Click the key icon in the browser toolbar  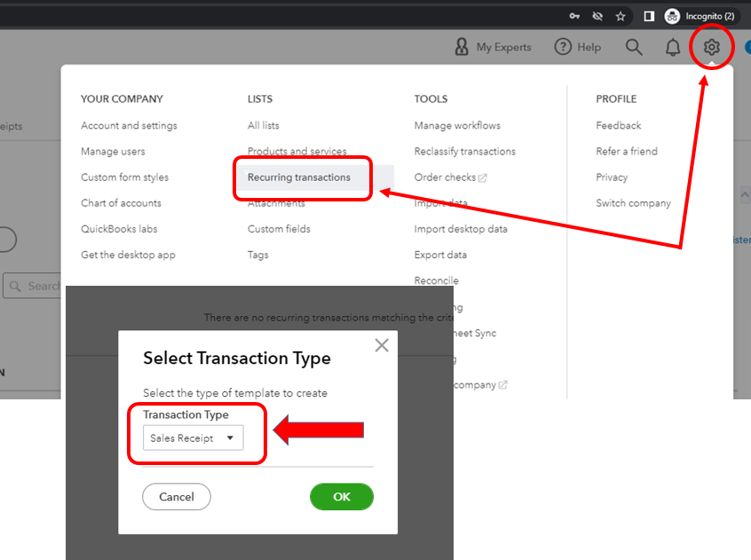pos(576,15)
